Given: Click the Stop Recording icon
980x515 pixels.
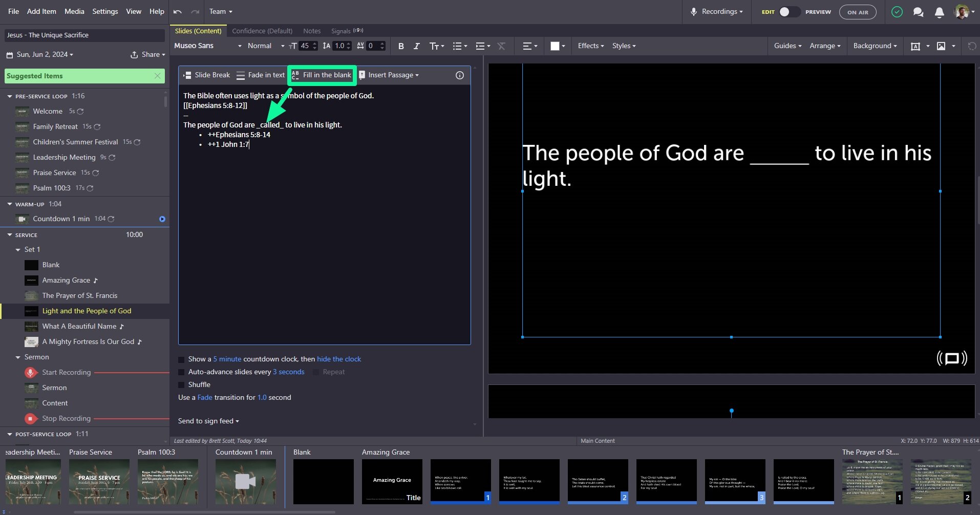Looking at the screenshot, I should [30, 418].
